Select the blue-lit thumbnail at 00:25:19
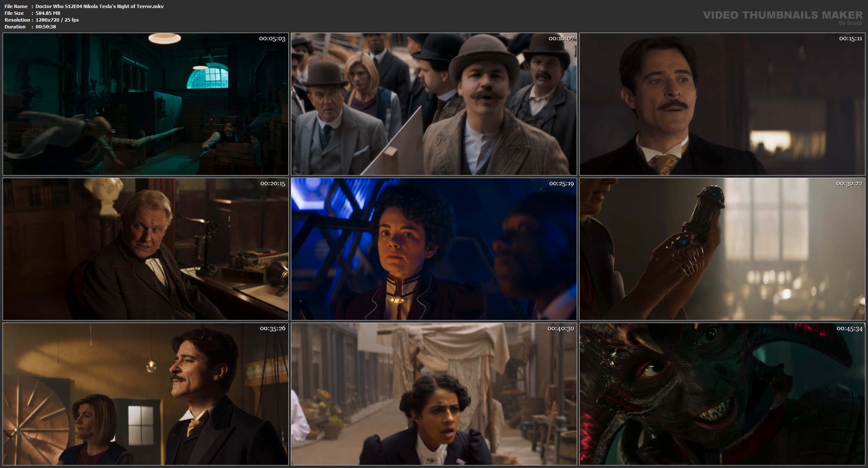868x468 pixels. pos(434,249)
